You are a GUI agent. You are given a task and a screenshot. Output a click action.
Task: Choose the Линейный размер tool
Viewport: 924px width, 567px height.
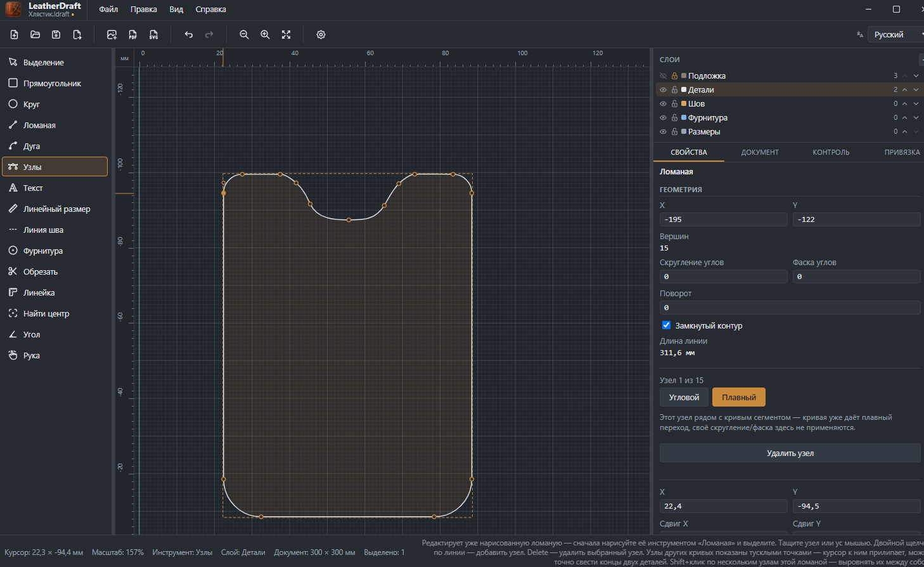tap(55, 209)
